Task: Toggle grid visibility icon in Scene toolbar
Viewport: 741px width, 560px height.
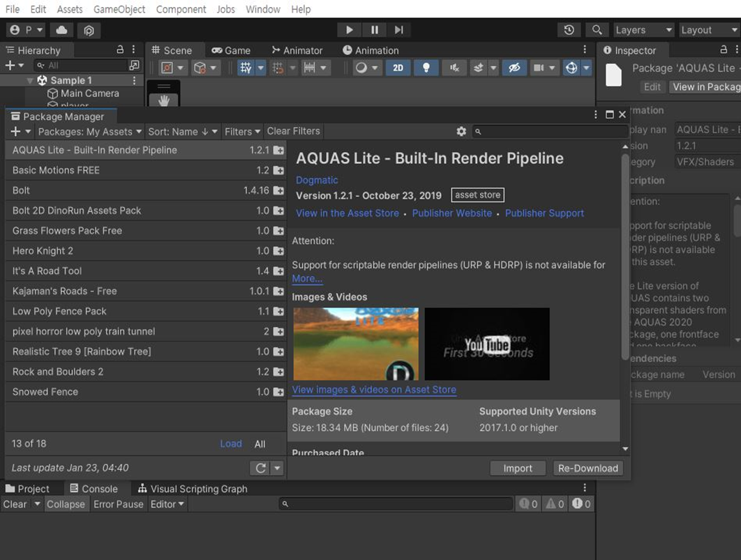Action: [x=246, y=68]
